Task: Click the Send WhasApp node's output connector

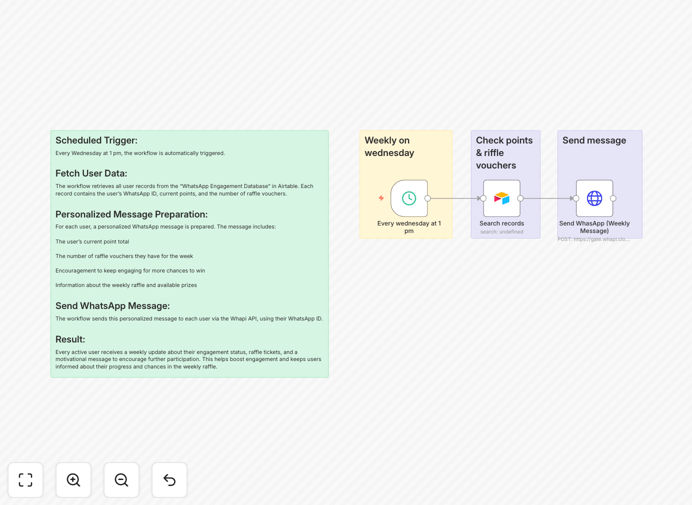Action: pyautogui.click(x=613, y=198)
